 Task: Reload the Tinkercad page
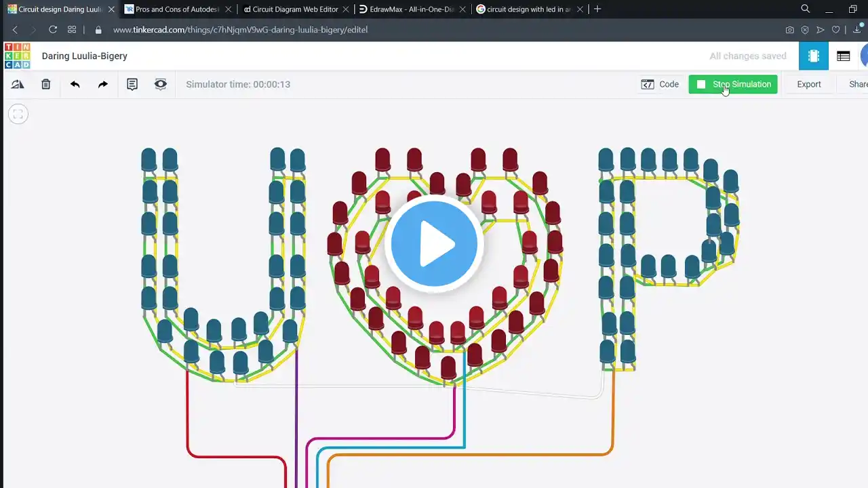(53, 30)
